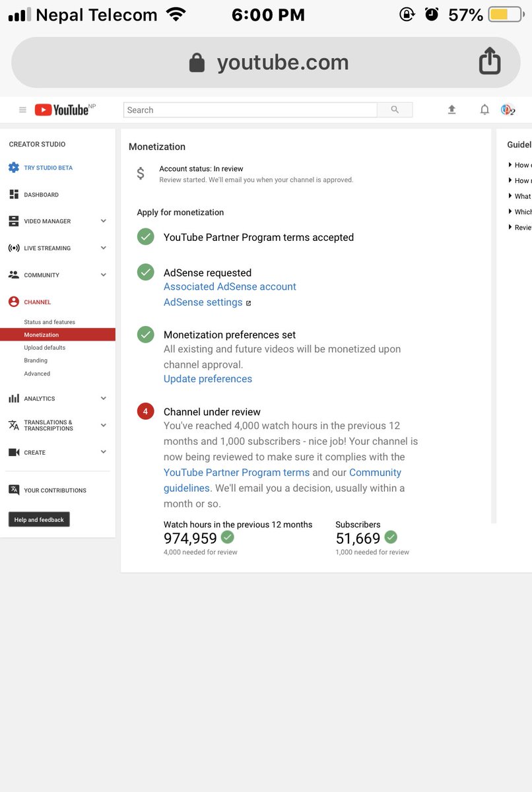Expand the 'Revie' guidelines triangle

[x=510, y=227]
